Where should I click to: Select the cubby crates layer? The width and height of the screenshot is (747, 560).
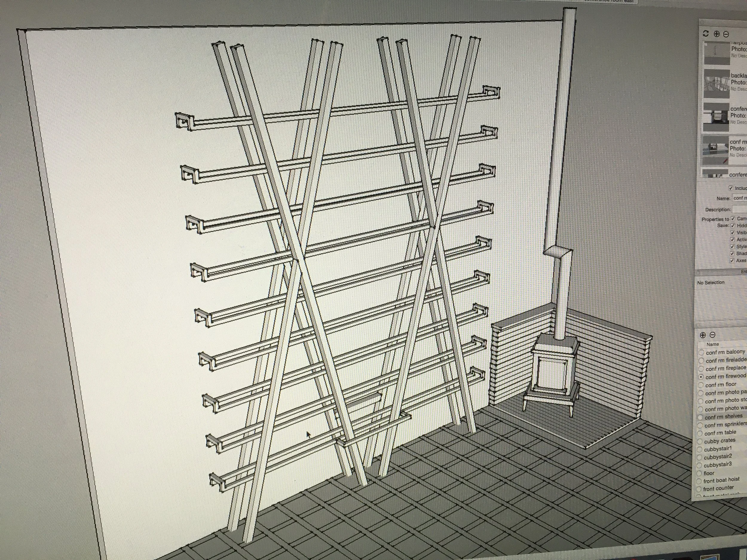point(719,441)
